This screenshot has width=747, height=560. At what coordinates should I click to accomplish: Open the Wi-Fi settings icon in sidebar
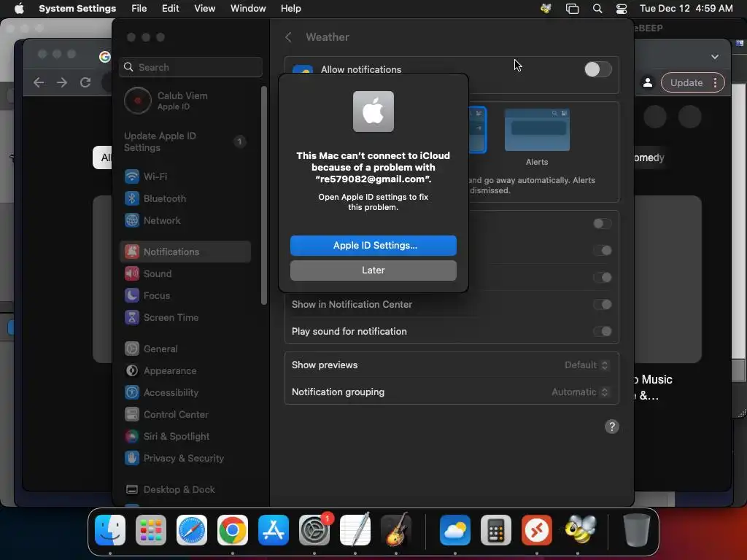tap(131, 176)
